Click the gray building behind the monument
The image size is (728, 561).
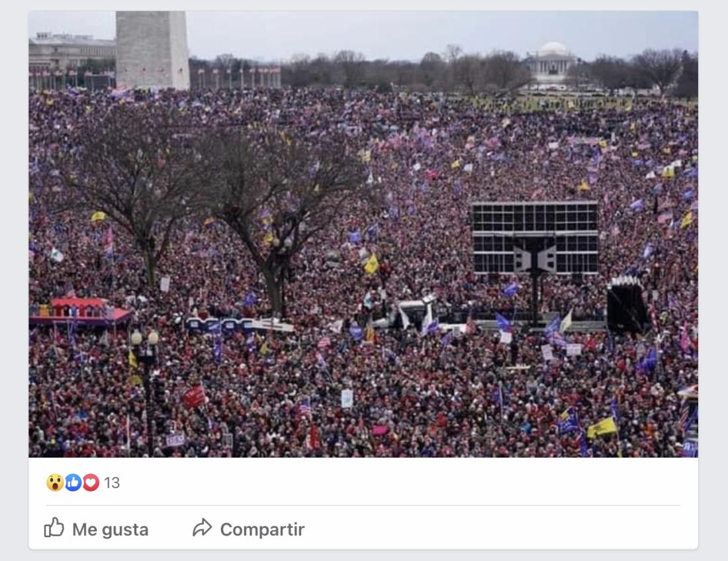tap(72, 52)
